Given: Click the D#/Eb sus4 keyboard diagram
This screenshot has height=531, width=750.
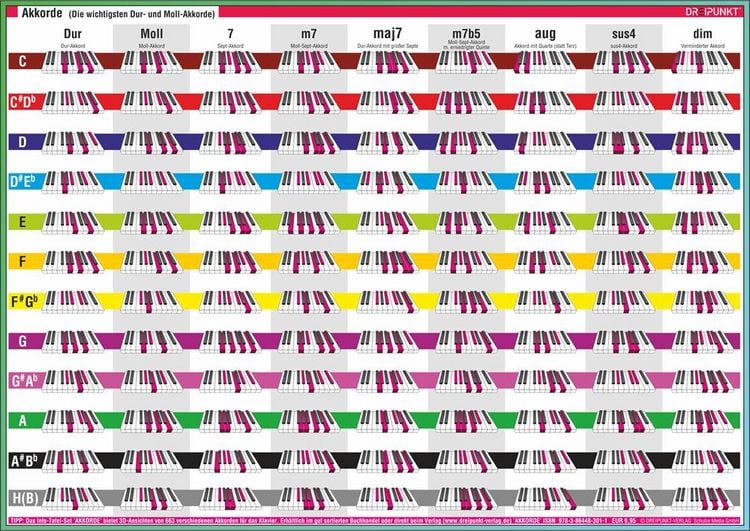Looking at the screenshot, I should [624, 182].
